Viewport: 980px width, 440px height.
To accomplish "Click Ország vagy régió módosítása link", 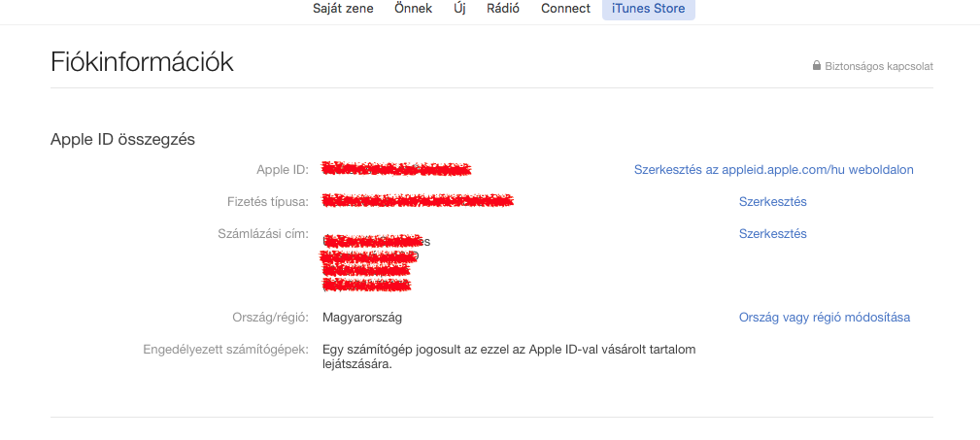I will (825, 317).
